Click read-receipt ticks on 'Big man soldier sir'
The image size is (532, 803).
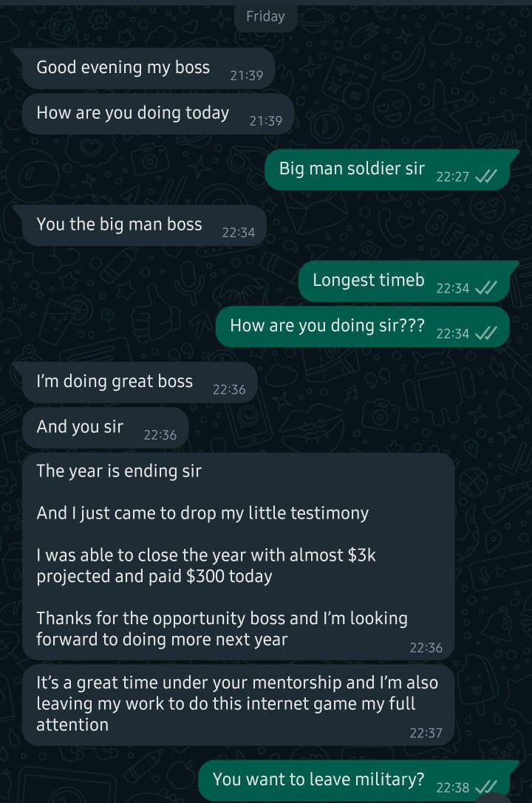[485, 177]
